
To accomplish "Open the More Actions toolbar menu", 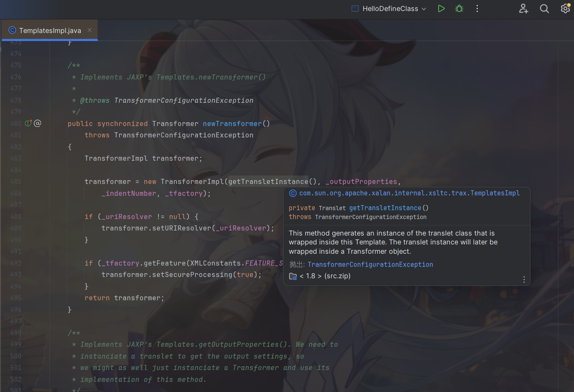I will click(477, 8).
